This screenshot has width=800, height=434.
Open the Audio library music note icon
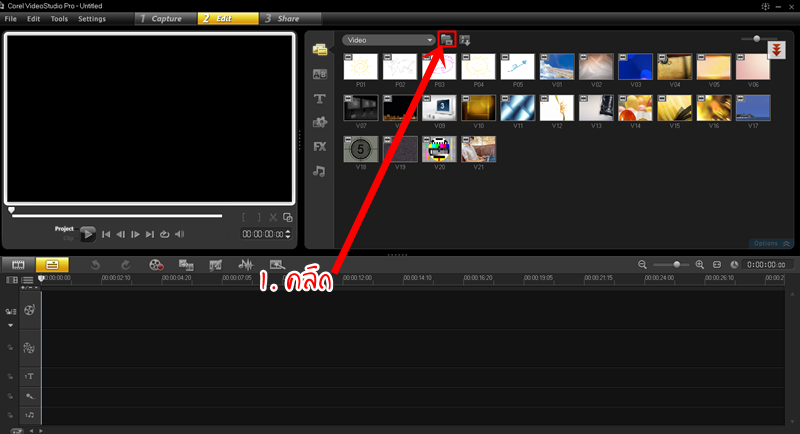[x=319, y=171]
